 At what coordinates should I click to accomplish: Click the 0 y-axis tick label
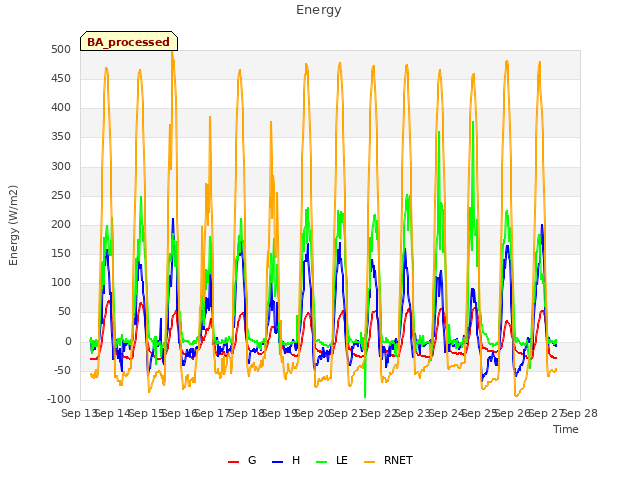tap(68, 341)
